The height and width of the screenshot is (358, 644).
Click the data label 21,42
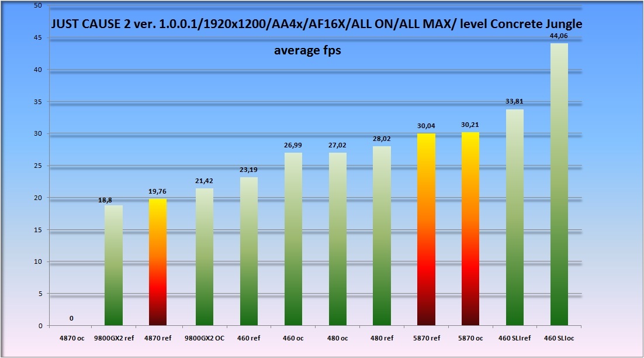pos(204,181)
